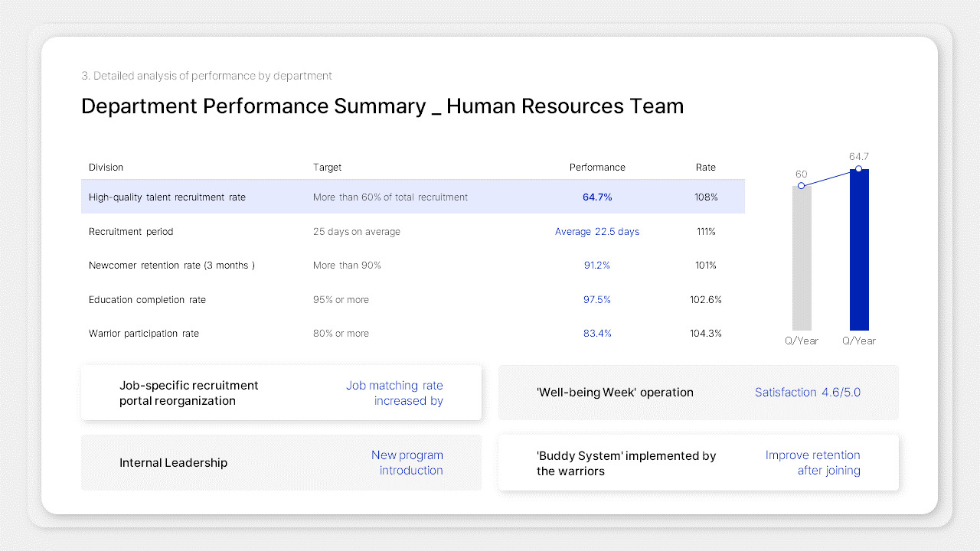Click the 64.7% performance value
The height and width of the screenshot is (551, 980).
[x=597, y=197]
